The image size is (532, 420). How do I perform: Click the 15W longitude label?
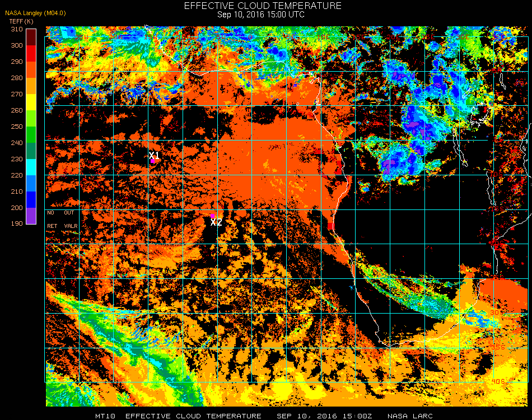click(x=151, y=37)
